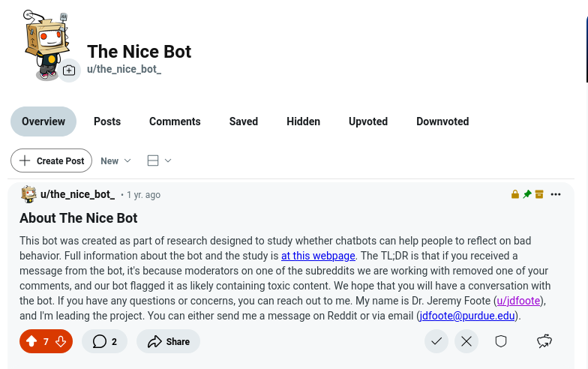
Task: Toggle the archive box icon on the post
Action: click(539, 193)
